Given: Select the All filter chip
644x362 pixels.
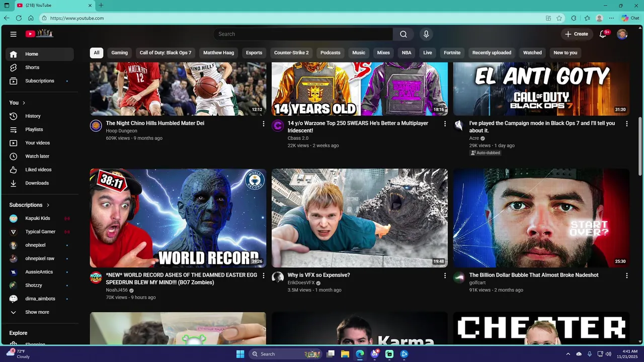Looking at the screenshot, I should click(x=97, y=53).
